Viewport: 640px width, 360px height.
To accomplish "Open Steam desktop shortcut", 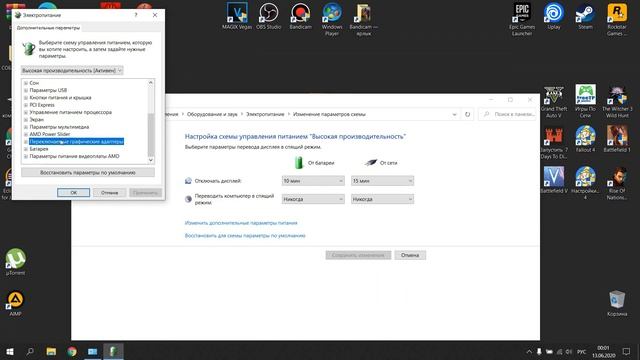I will (585, 16).
